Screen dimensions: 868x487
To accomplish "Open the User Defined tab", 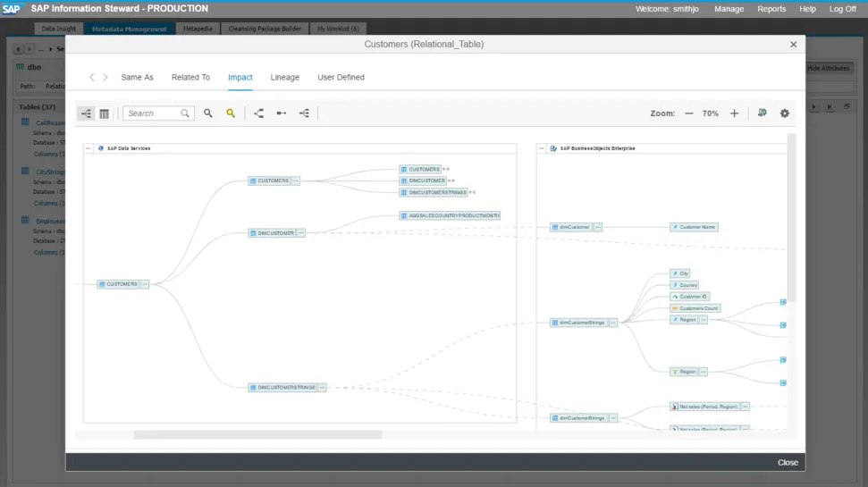I will pos(341,78).
